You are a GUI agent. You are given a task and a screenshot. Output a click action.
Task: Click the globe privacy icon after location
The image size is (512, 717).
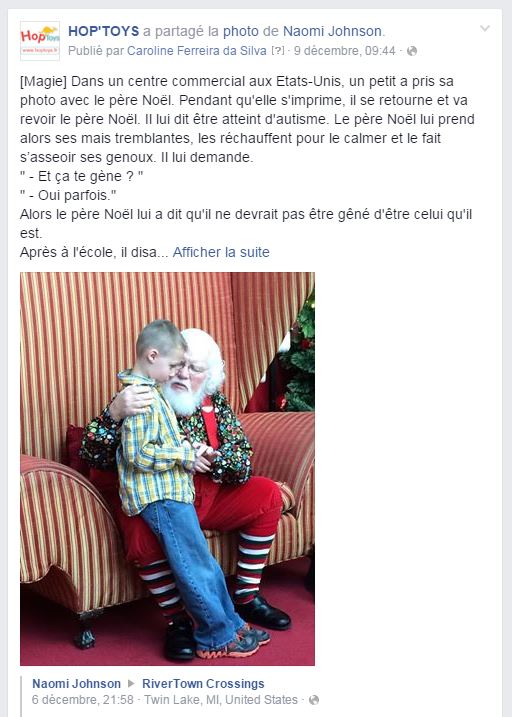(x=314, y=700)
